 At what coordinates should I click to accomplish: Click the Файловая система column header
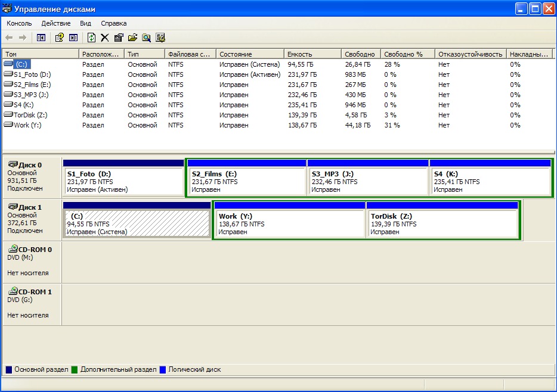coord(189,54)
